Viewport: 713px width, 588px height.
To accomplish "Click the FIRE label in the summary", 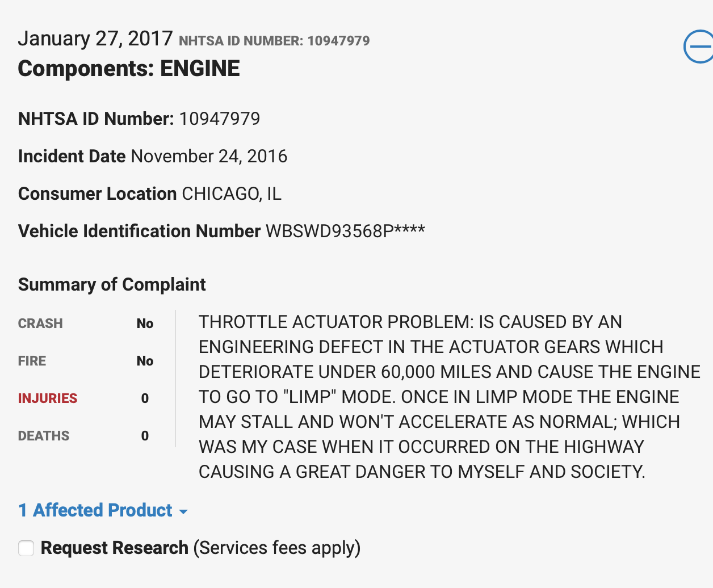I will pos(32,361).
